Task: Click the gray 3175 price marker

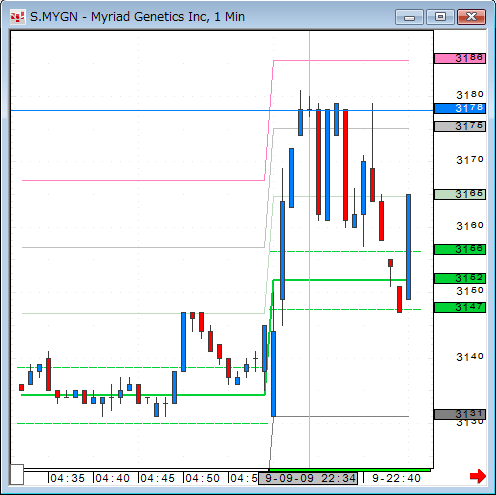Action: (460, 126)
